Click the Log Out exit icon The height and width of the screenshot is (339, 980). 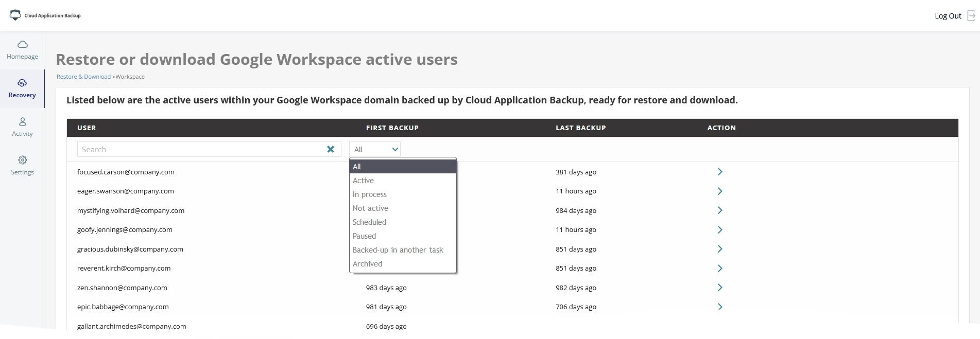(971, 16)
